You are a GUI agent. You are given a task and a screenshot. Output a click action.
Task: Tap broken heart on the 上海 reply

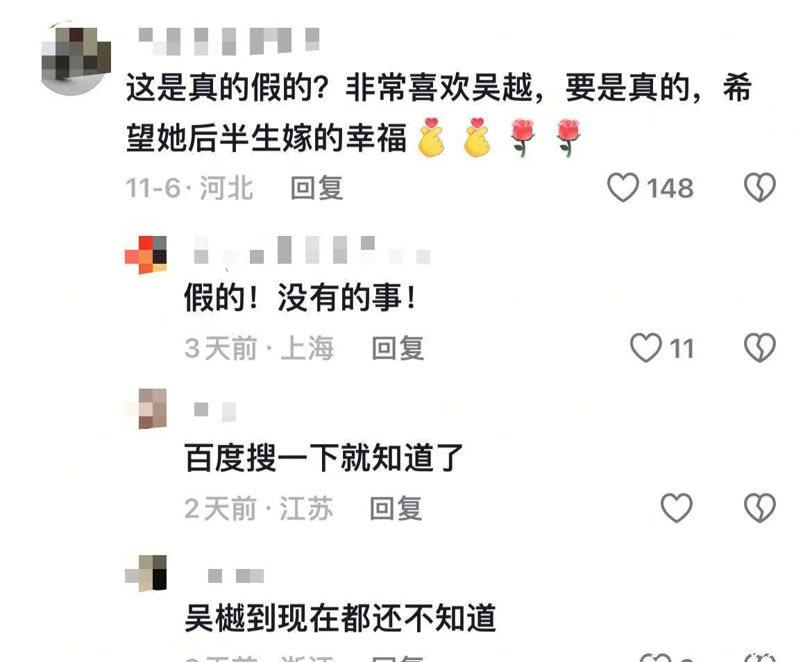tap(760, 347)
